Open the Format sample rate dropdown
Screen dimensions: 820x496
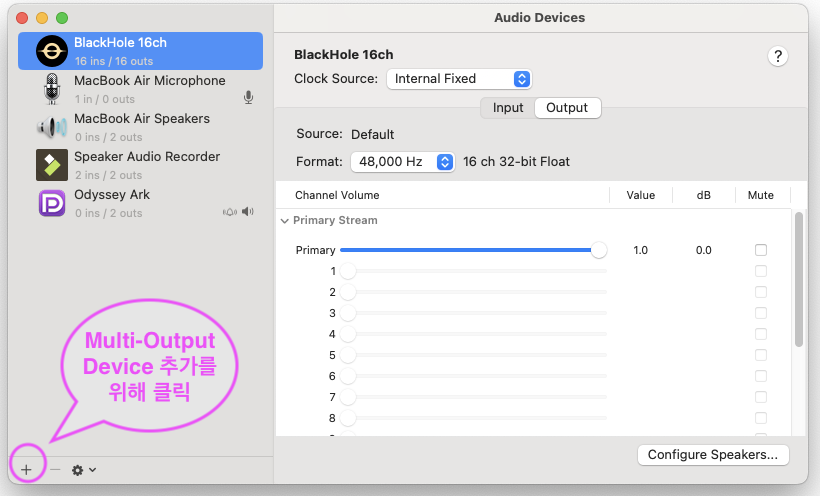click(402, 162)
